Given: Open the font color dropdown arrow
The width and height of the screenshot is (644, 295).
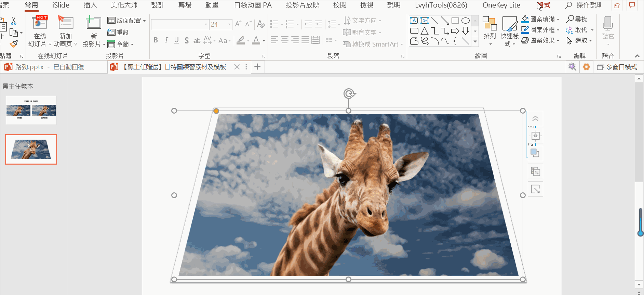Looking at the screenshot, I should 264,41.
